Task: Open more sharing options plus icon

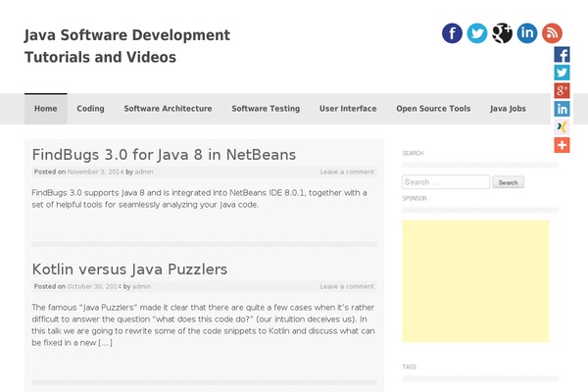Action: [x=562, y=145]
